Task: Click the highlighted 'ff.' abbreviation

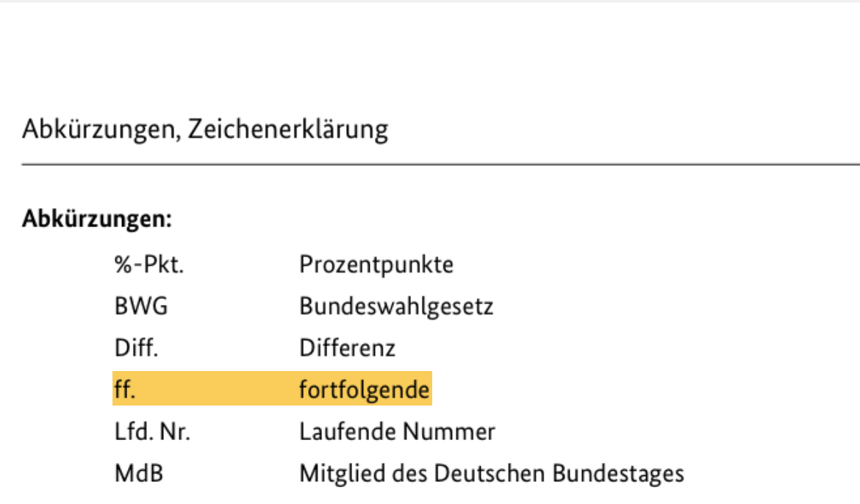Action: [x=124, y=389]
